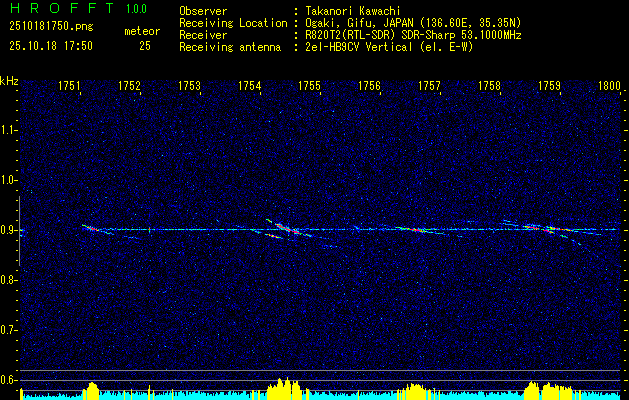Click the 2el-HB9CV Vertical antenna text
This screenshot has height=400, width=629.
389,47
